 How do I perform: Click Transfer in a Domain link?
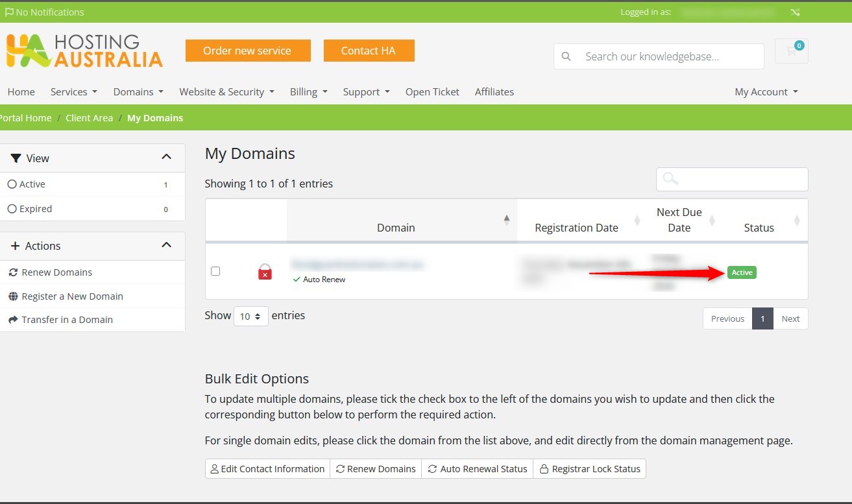click(x=67, y=320)
